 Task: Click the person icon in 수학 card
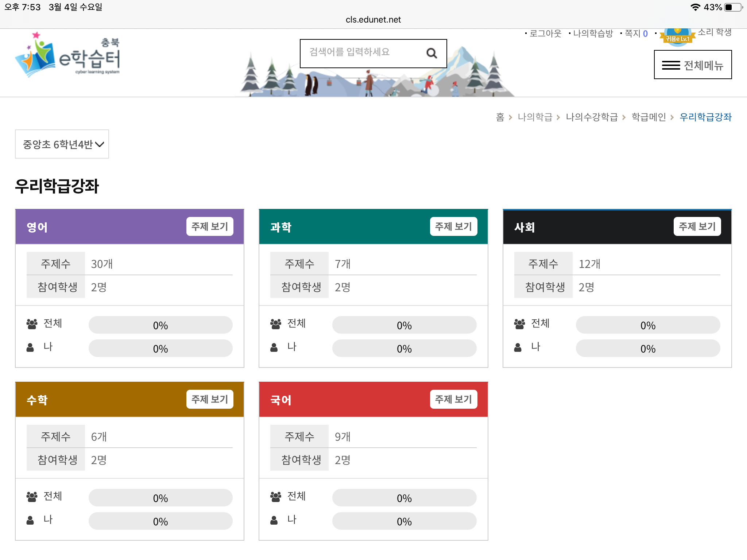click(x=30, y=520)
